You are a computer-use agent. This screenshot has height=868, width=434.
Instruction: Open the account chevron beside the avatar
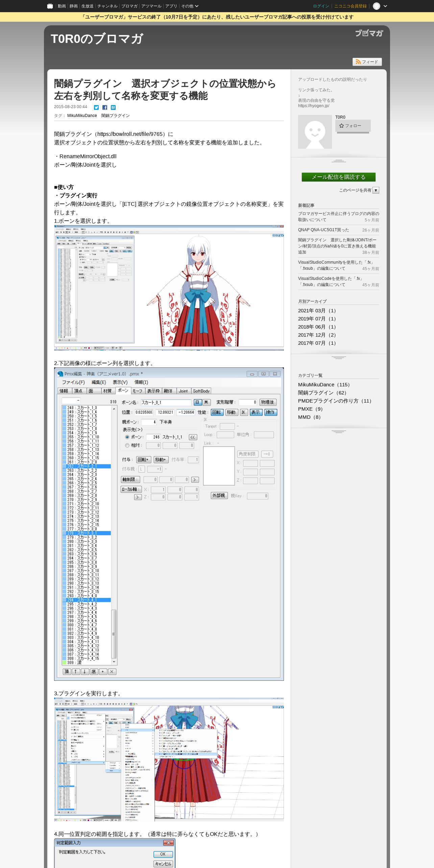pos(385,6)
